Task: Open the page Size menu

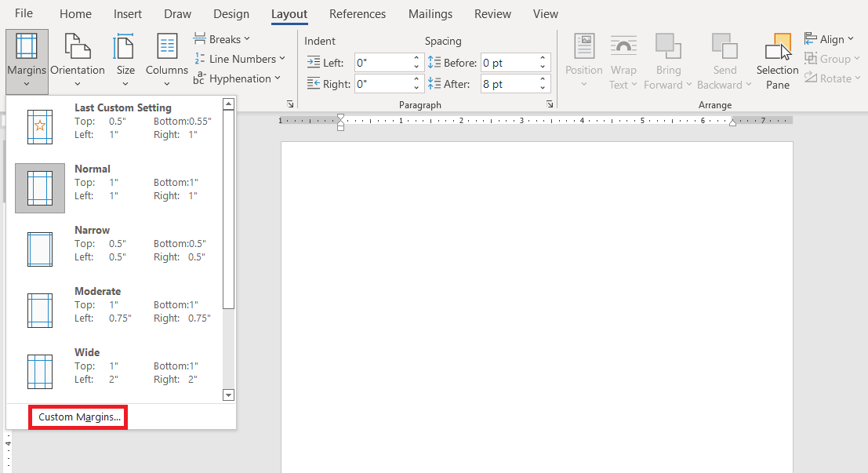Action: [x=125, y=61]
